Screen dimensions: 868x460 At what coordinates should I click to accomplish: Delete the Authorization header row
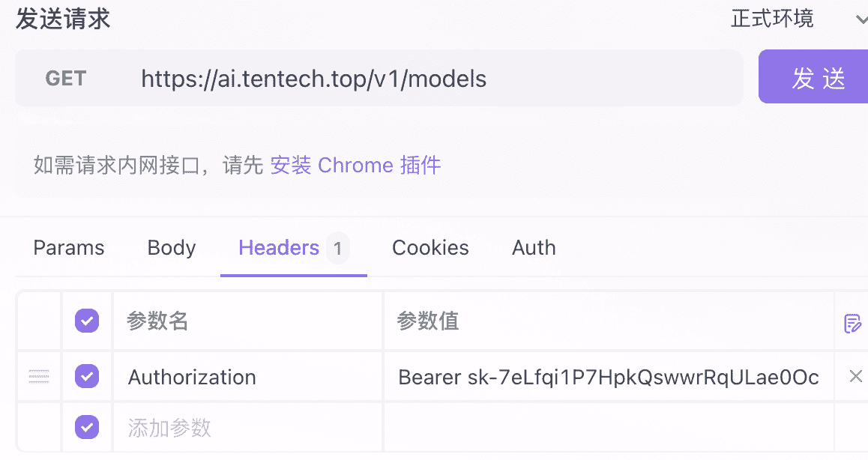click(855, 376)
